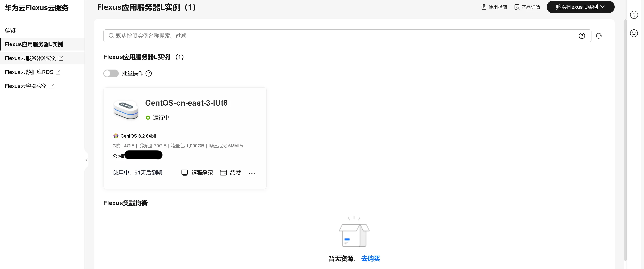This screenshot has width=644, height=269.
Task: Open Flexus云服务器X实例 in the sidebar
Action: click(x=30, y=58)
